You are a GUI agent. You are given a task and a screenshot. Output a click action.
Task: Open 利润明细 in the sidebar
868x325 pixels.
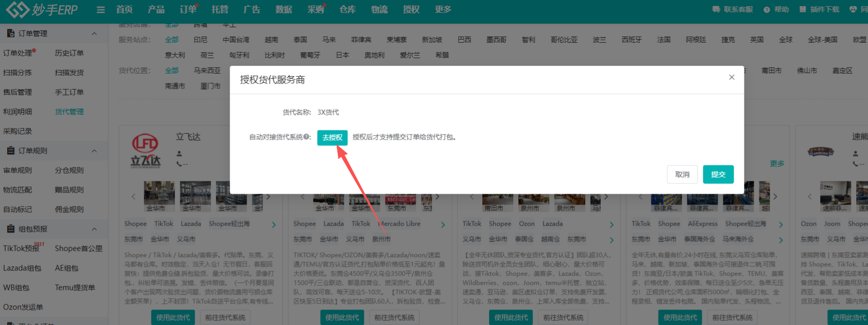click(18, 112)
